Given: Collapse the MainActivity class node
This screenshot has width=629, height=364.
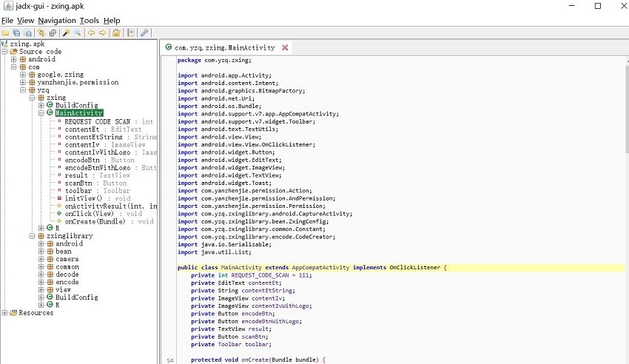Looking at the screenshot, I should [x=41, y=113].
